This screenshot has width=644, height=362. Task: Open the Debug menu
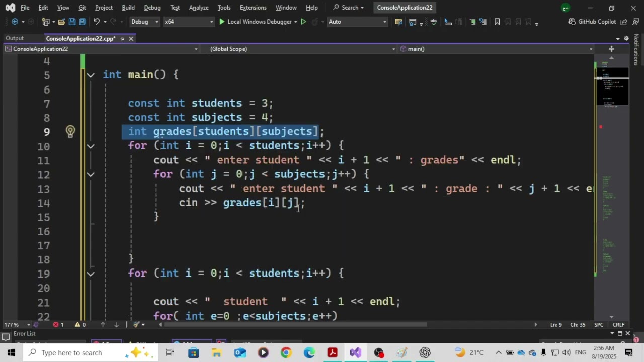152,8
